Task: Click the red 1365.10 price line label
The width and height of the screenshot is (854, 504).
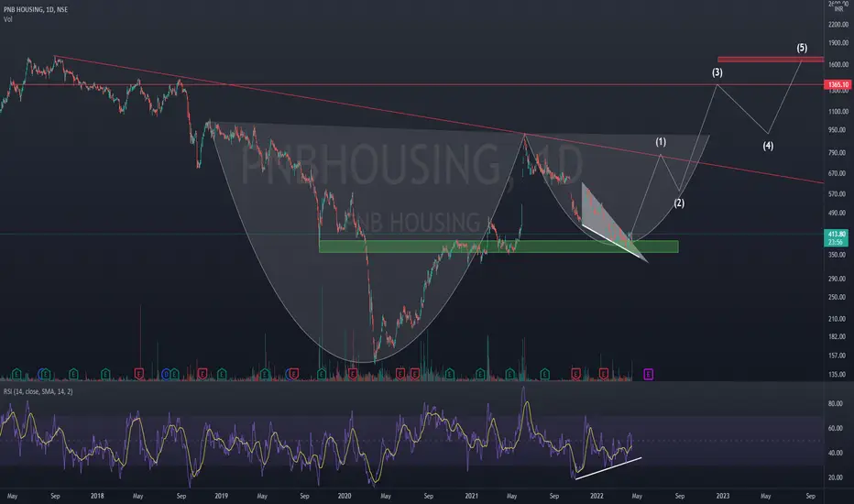Action: tap(838, 84)
